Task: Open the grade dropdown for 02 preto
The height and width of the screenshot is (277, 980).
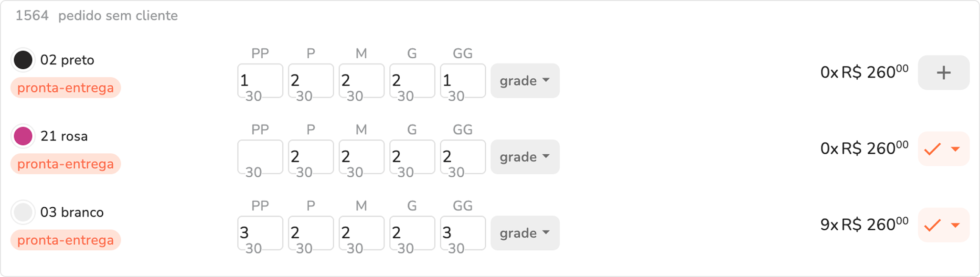Action: [x=524, y=81]
